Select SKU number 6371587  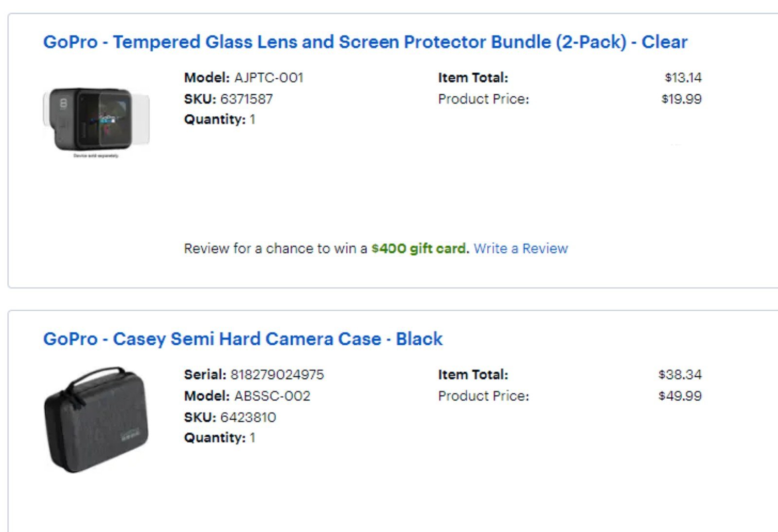247,99
